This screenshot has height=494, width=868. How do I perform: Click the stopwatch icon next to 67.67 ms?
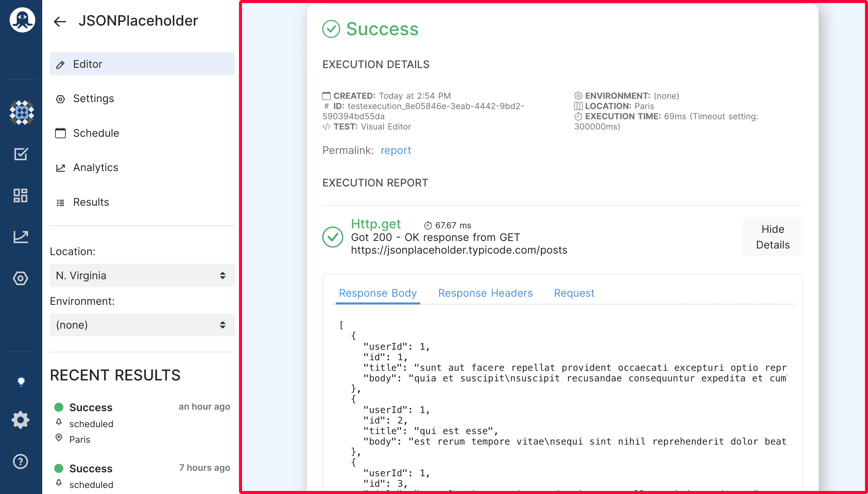tap(428, 225)
